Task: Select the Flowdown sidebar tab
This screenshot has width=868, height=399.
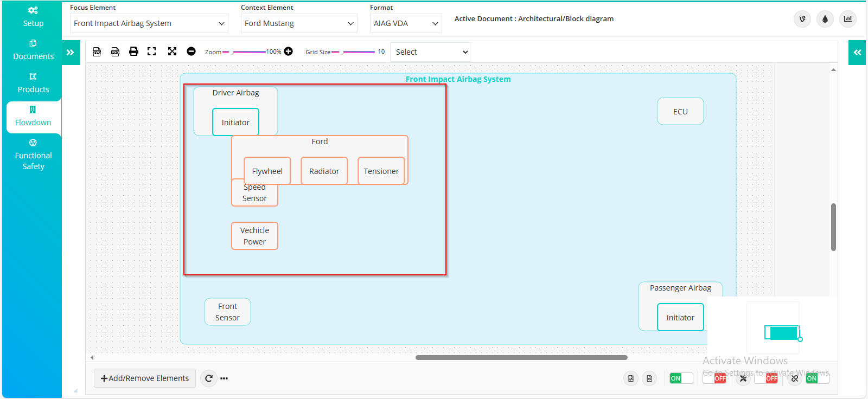Action: point(33,117)
